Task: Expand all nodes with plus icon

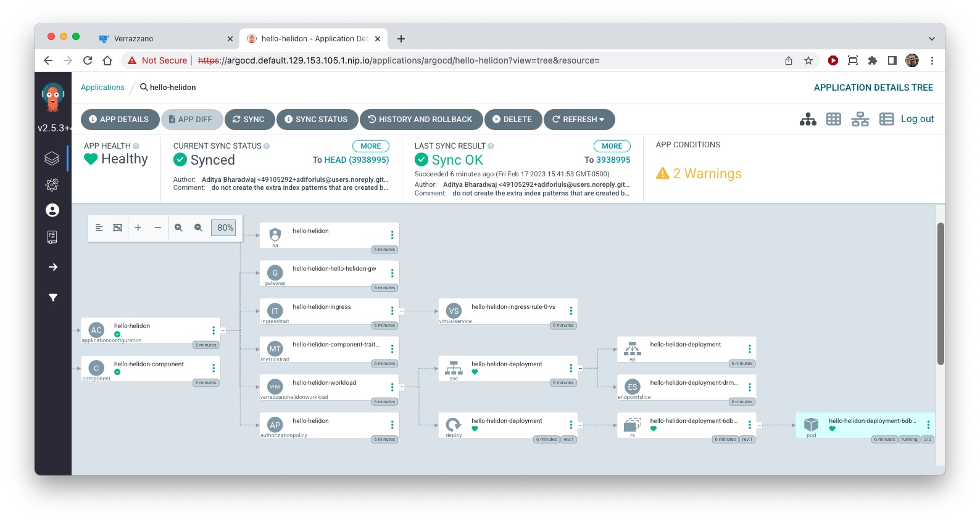Action: [138, 228]
